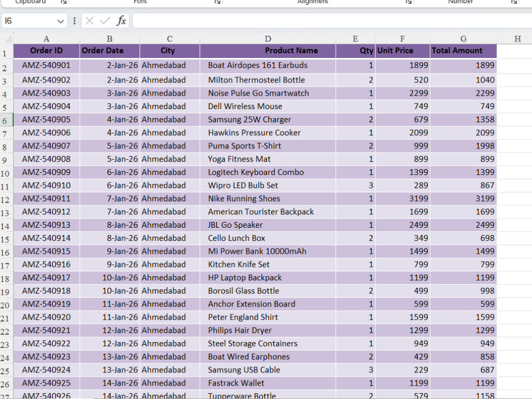The image size is (532, 399).
Task: Click the Total Amount header cell
Action: pos(463,51)
